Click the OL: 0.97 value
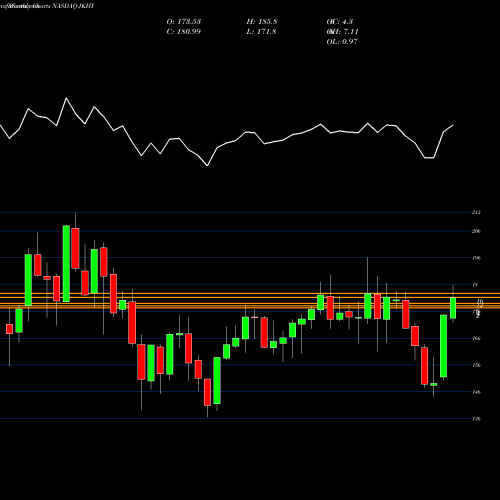The height and width of the screenshot is (500, 500). [x=342, y=42]
